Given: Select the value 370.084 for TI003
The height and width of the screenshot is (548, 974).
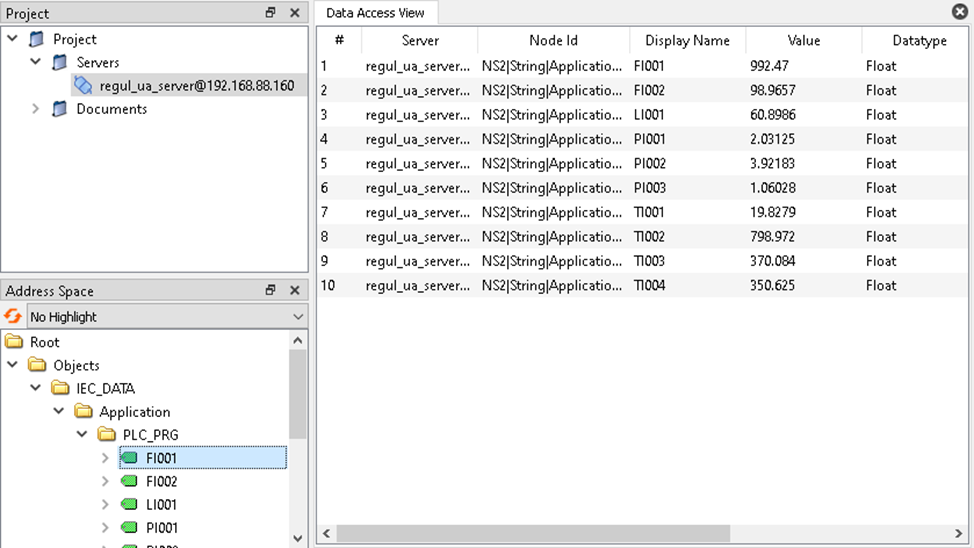Looking at the screenshot, I should tap(772, 261).
